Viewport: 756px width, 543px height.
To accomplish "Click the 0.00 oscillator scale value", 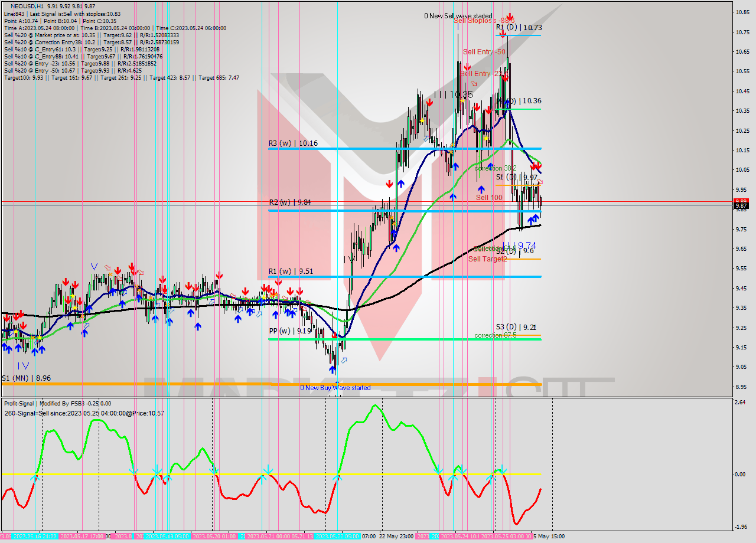I will pyautogui.click(x=741, y=474).
